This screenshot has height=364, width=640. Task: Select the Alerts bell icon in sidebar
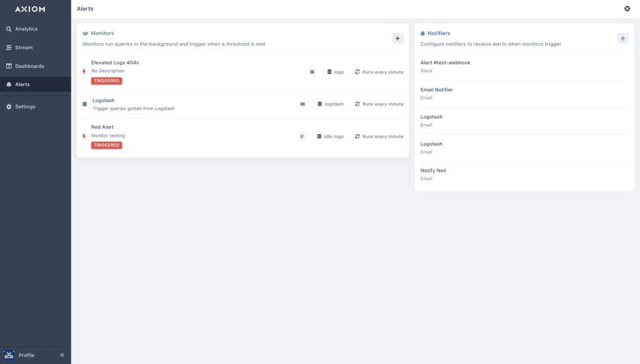click(9, 85)
